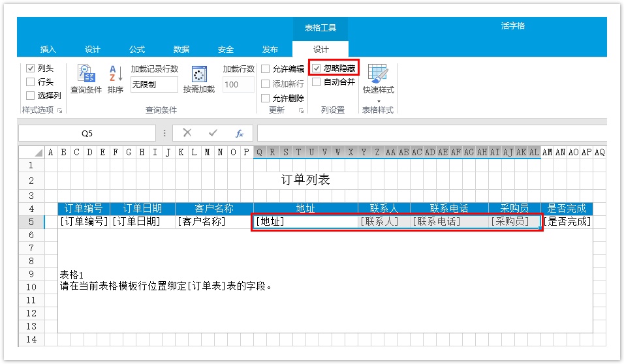Viewport: 624px width, 364px height.
Task: Switch to the 插入 ribbon tab
Action: (x=48, y=50)
